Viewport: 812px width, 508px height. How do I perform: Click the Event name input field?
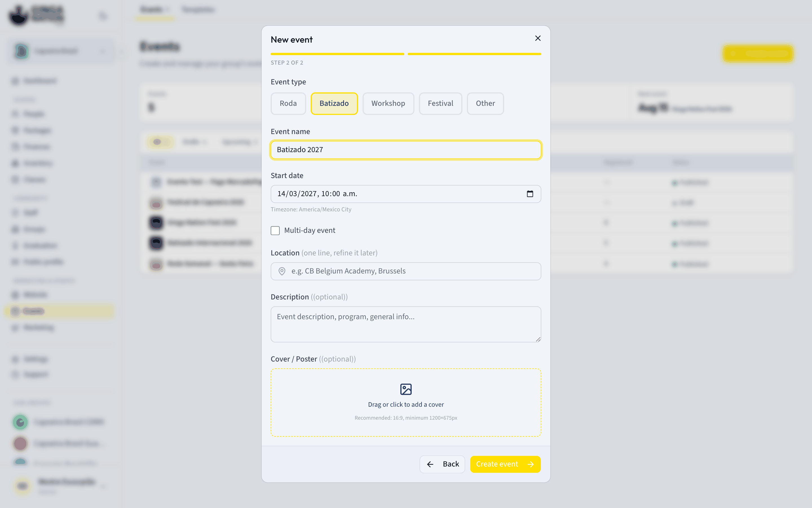coord(406,150)
